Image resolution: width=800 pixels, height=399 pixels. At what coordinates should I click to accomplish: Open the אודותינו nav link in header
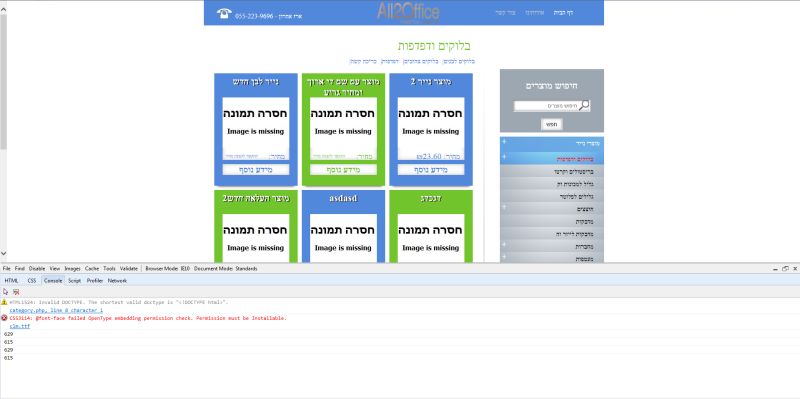pos(535,13)
